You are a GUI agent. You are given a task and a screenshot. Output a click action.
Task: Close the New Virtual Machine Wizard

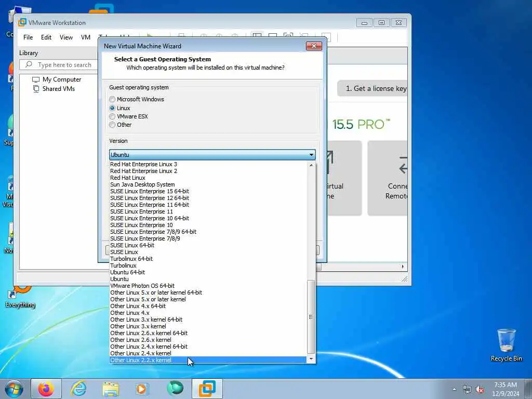(314, 46)
